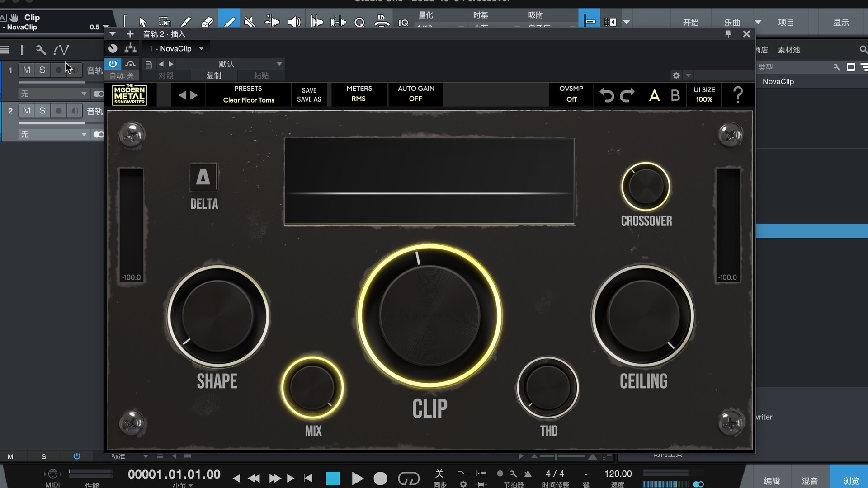The image size is (868, 488).
Task: Click the plugin redo arrow
Action: pyautogui.click(x=627, y=95)
